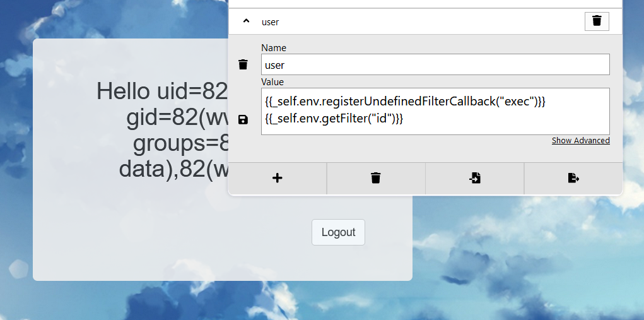Click trash icon beside the Name field
Image resolution: width=644 pixels, height=320 pixels.
tap(243, 64)
